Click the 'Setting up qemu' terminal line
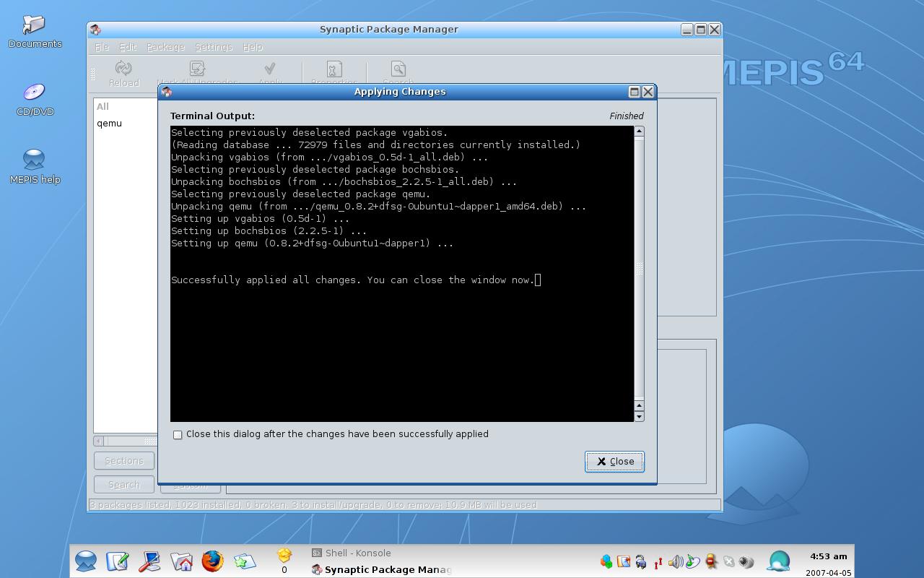This screenshot has height=578, width=924. [312, 243]
